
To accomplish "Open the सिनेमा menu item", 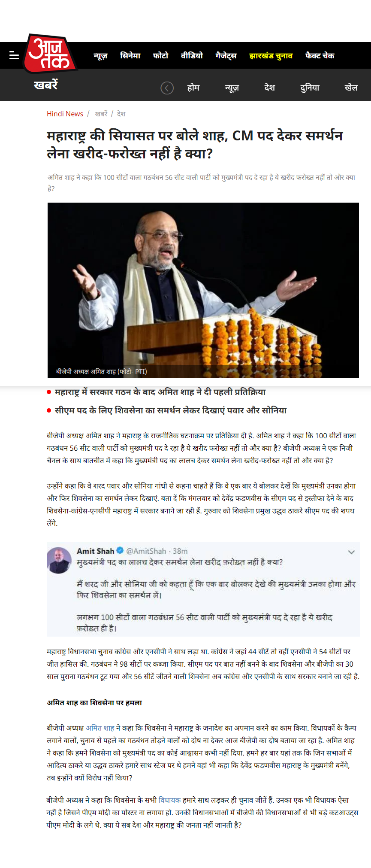I will click(130, 56).
